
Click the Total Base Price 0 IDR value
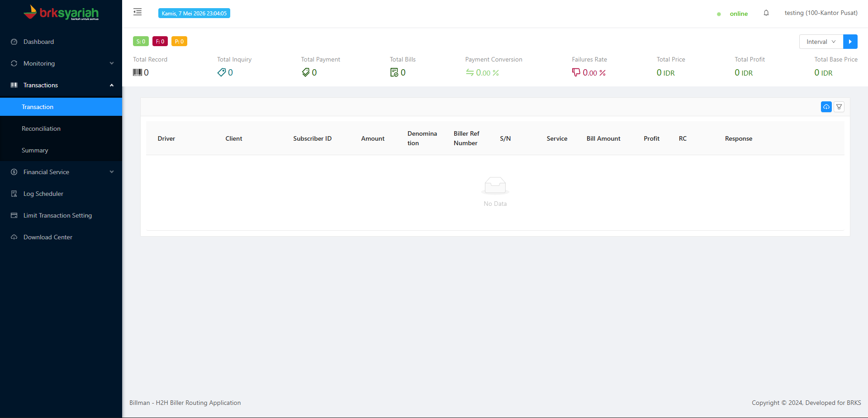(823, 73)
